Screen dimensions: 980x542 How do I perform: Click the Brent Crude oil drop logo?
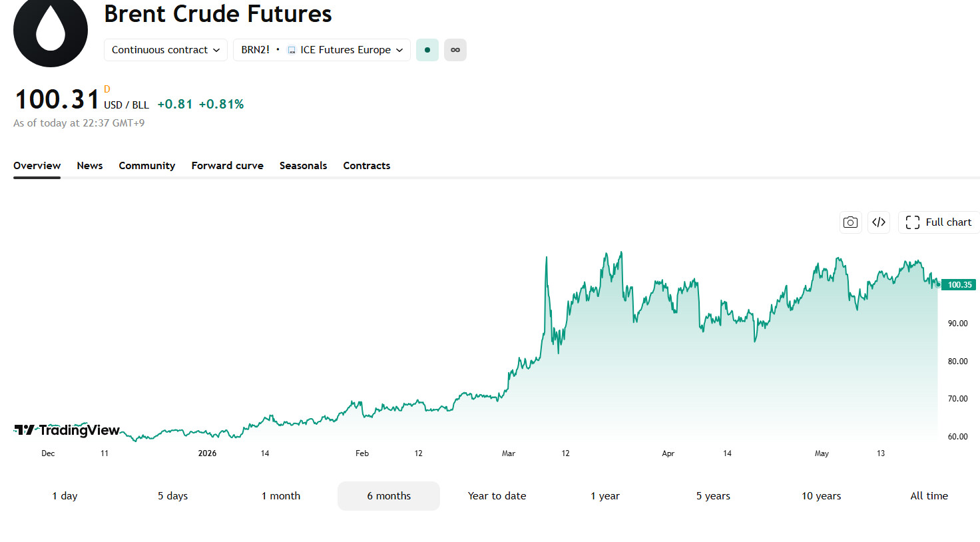(51, 31)
